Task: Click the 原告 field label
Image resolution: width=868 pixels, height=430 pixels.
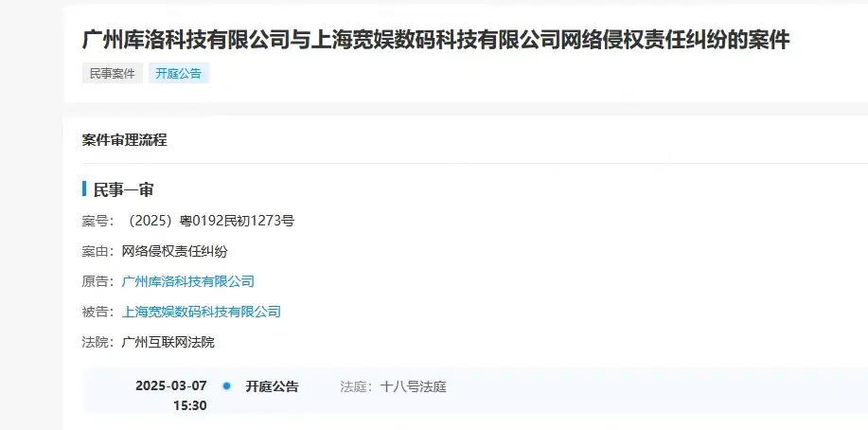Action: click(x=96, y=281)
